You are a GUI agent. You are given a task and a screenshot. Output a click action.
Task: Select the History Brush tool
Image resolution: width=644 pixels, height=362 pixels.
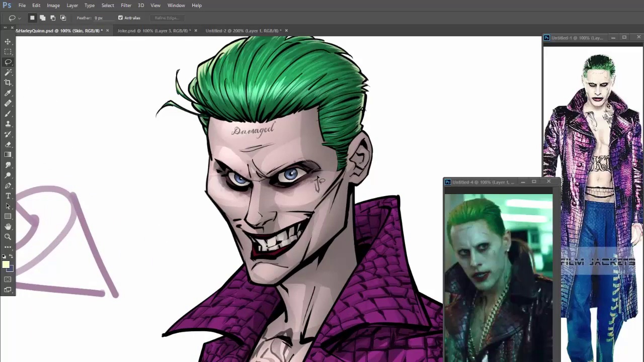click(8, 134)
